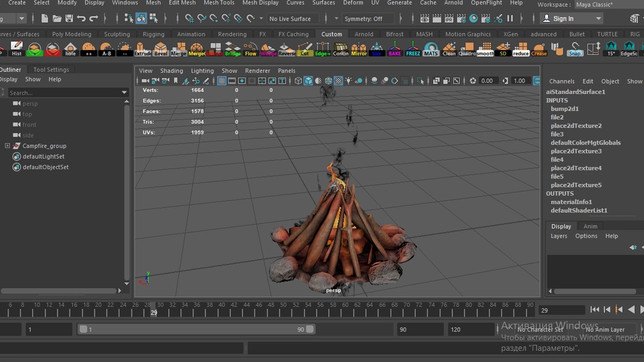This screenshot has height=362, width=644.
Task: Click the Flow shelf icon
Action: 251,49
